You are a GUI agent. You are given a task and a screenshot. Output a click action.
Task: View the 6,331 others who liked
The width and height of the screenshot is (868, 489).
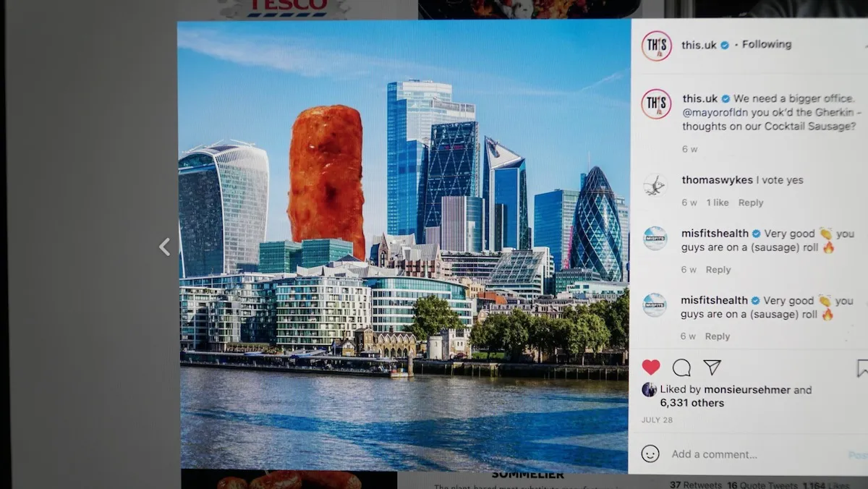pyautogui.click(x=692, y=403)
